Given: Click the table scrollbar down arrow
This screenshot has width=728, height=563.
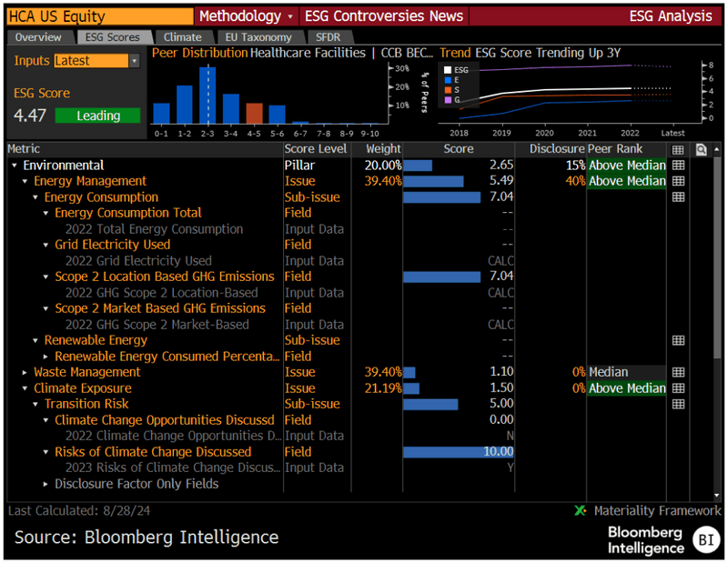Looking at the screenshot, I should (716, 495).
